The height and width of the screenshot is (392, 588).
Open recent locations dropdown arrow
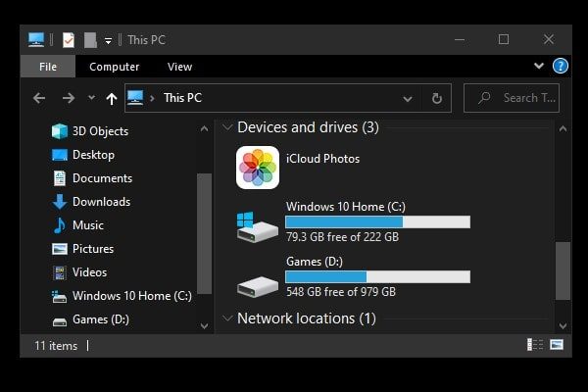[x=91, y=98]
